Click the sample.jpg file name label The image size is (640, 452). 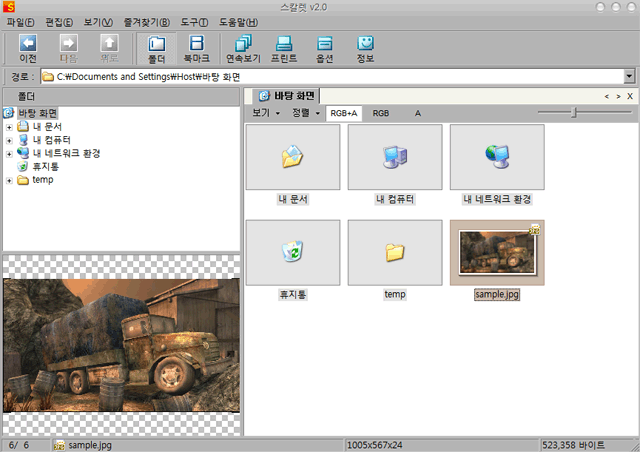tap(497, 294)
